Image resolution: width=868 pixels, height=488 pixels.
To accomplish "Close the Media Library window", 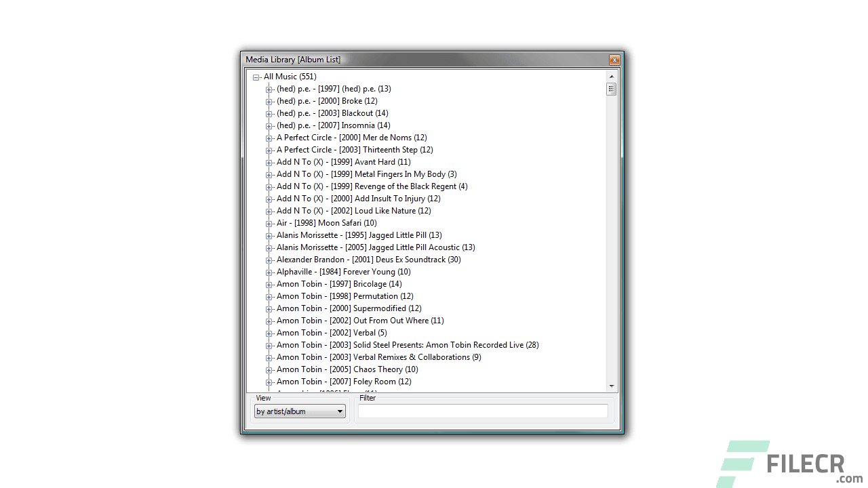I will 614,60.
